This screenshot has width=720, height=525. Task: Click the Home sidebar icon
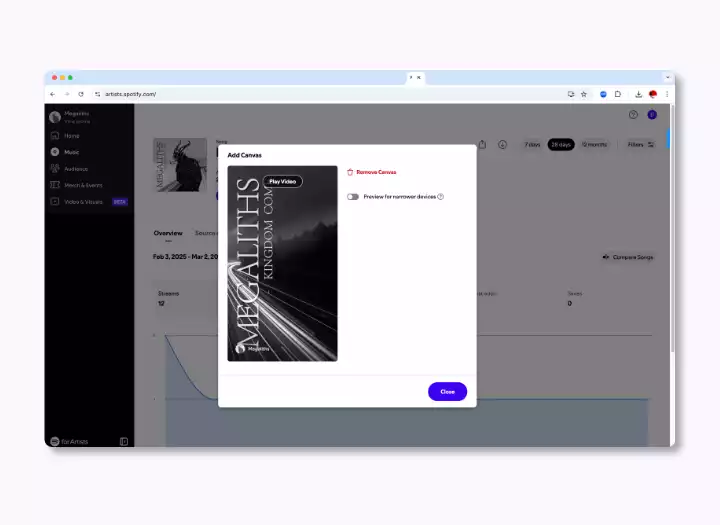point(55,135)
